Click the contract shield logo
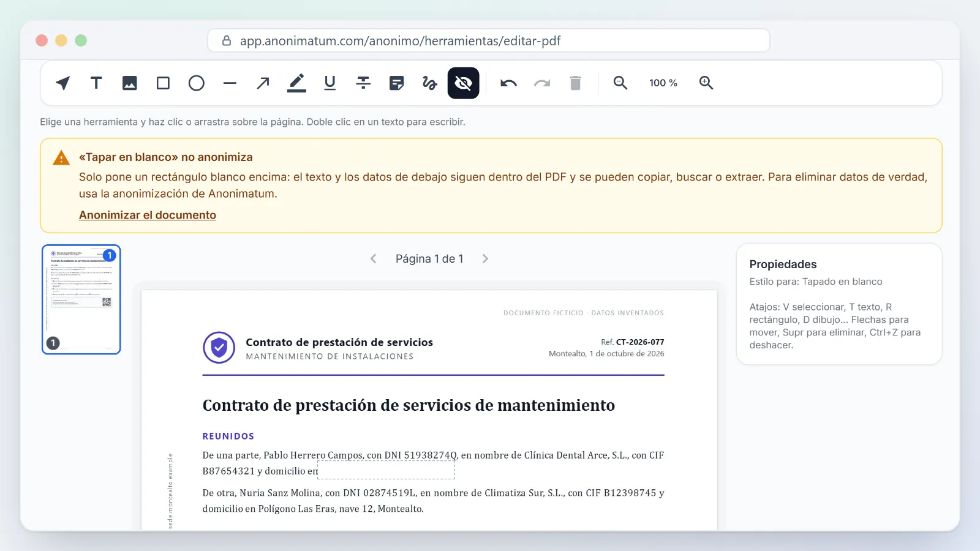The width and height of the screenshot is (980, 551). pos(219,348)
